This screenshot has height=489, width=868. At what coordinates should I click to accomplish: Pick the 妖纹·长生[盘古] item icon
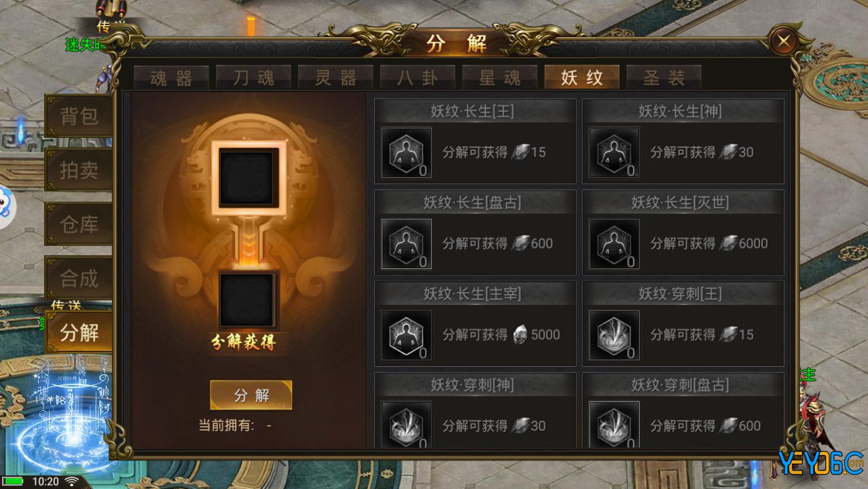(406, 244)
